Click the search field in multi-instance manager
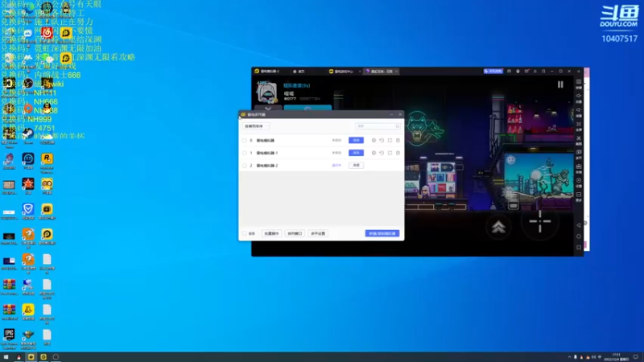This screenshot has width=644, height=362. point(378,126)
